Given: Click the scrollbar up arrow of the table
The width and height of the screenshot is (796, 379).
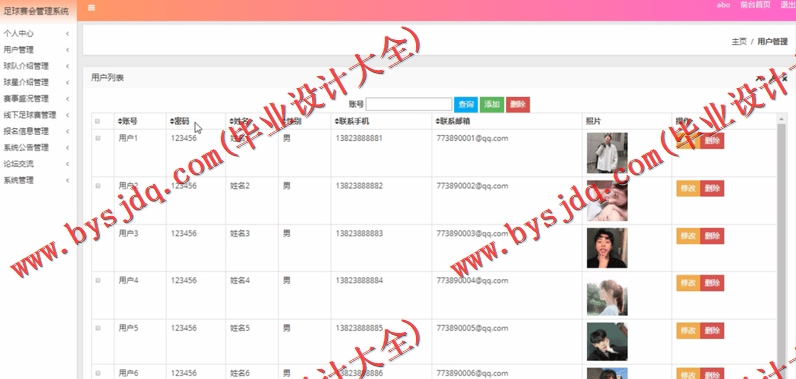Looking at the screenshot, I should point(781,119).
